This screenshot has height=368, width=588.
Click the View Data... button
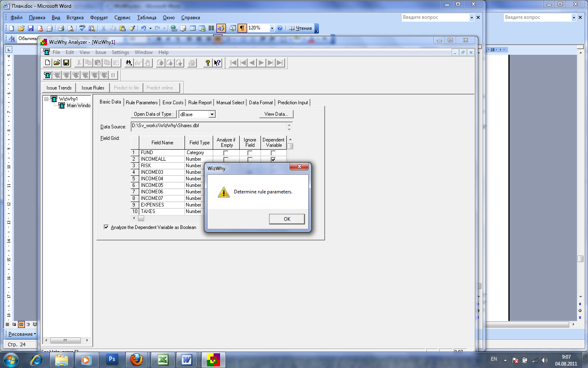(276, 114)
